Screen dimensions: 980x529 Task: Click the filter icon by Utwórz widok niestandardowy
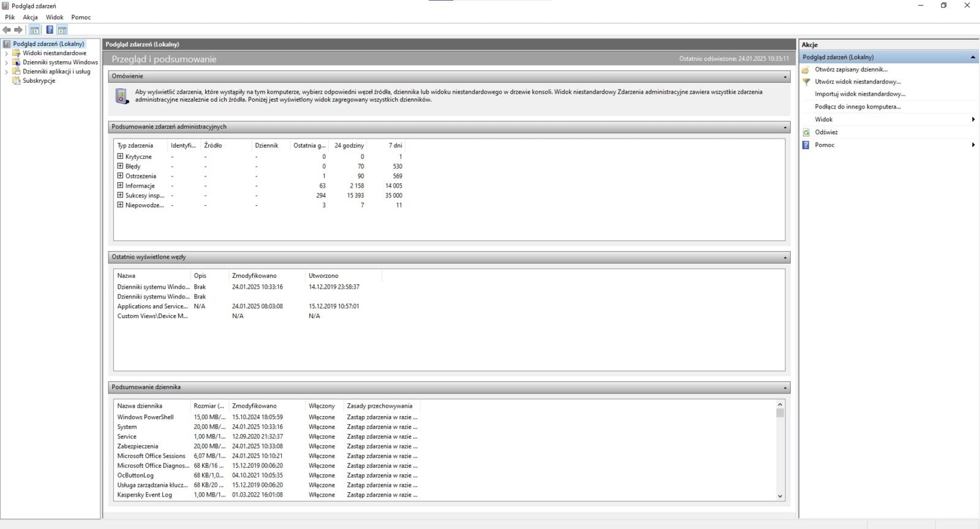(807, 82)
